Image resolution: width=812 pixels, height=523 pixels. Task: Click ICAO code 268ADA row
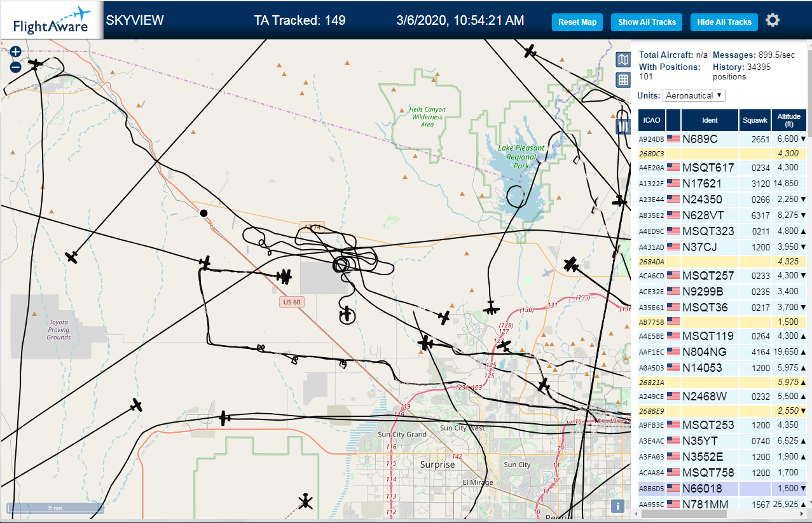(x=722, y=262)
